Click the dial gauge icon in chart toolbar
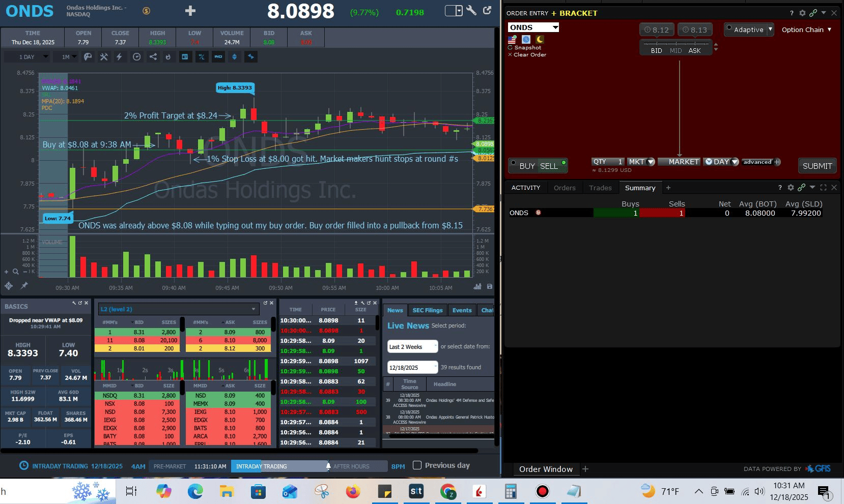This screenshot has height=504, width=844. click(136, 57)
